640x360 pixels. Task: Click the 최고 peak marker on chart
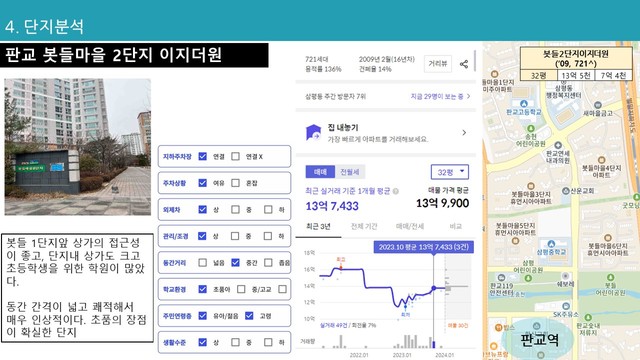point(341,267)
